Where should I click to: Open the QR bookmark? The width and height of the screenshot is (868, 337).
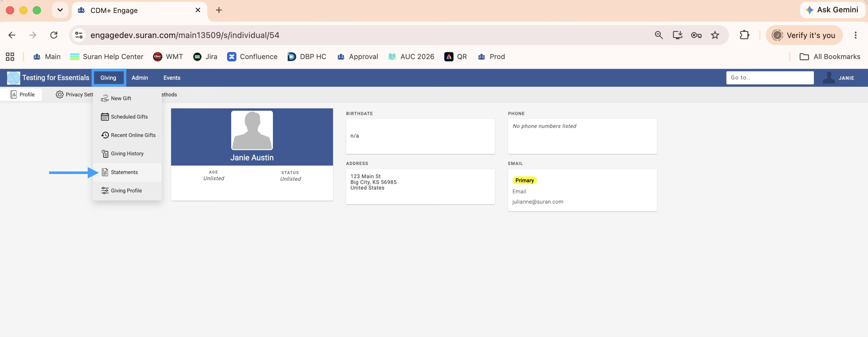tap(456, 57)
